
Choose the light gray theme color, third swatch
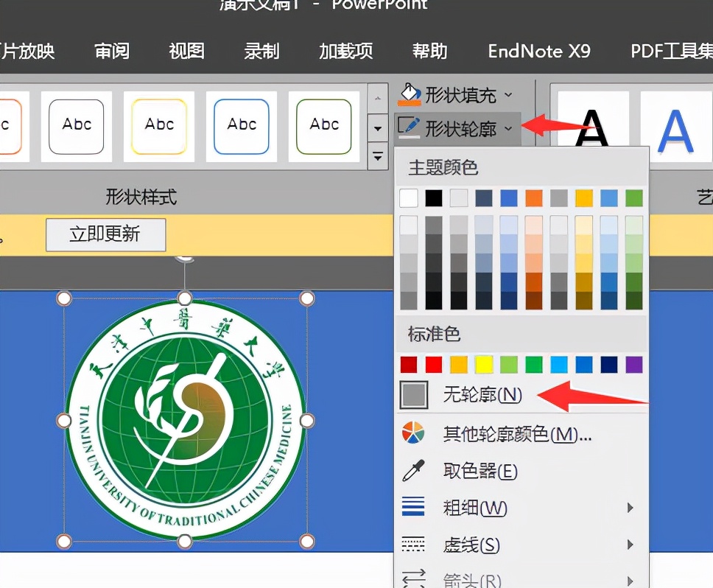[x=459, y=198]
